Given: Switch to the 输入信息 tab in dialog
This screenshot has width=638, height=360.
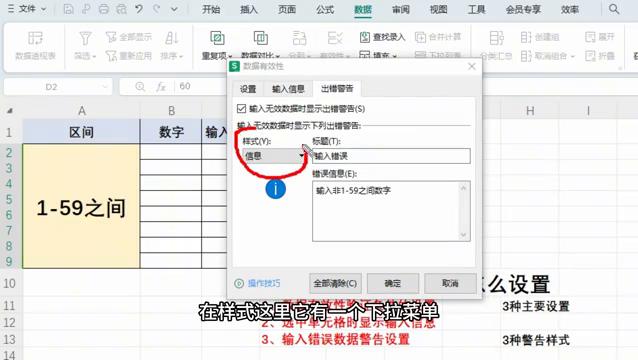Looking at the screenshot, I should coord(288,89).
